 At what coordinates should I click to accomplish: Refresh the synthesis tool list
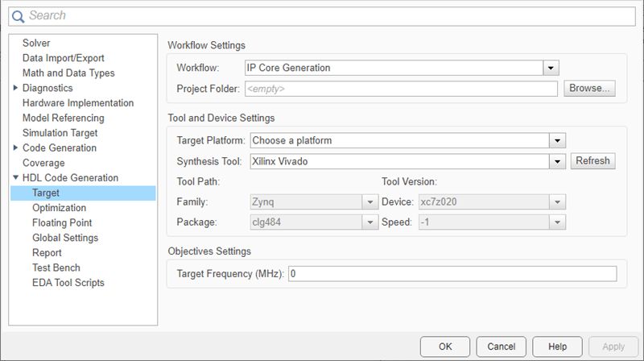(x=593, y=161)
